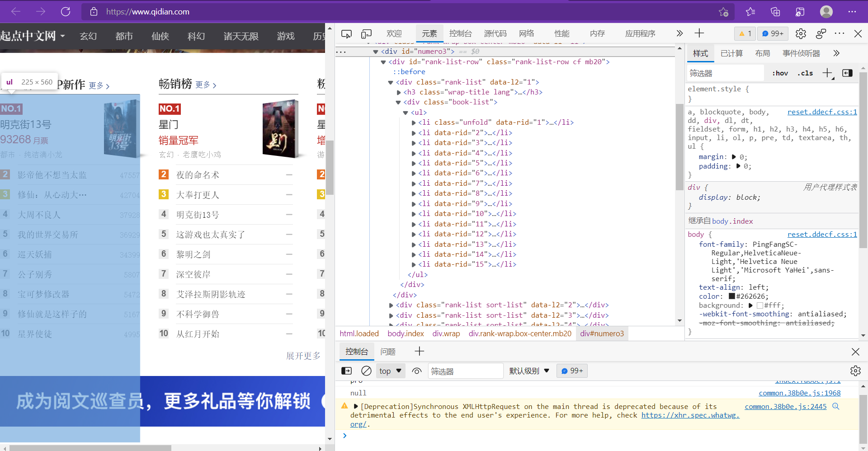Viewport: 868px width, 451px height.
Task: Close the bottom console drawer
Action: coord(855,352)
